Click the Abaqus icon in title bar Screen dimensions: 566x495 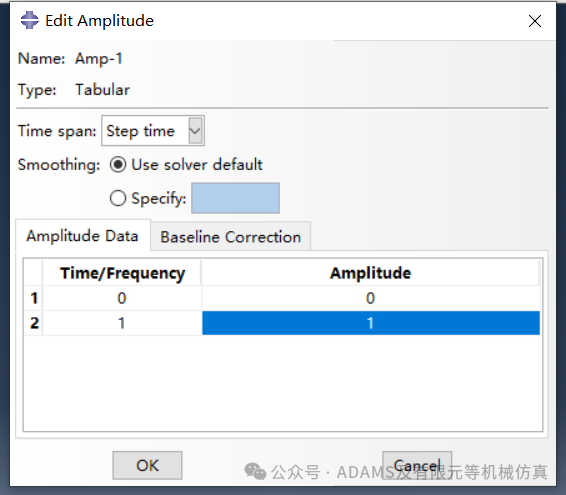pyautogui.click(x=30, y=20)
